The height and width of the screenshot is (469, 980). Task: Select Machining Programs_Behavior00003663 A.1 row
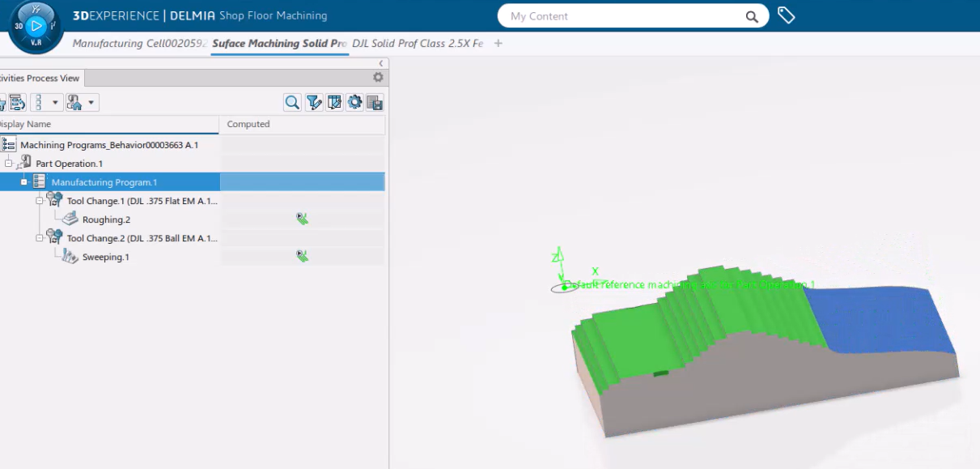[109, 145]
